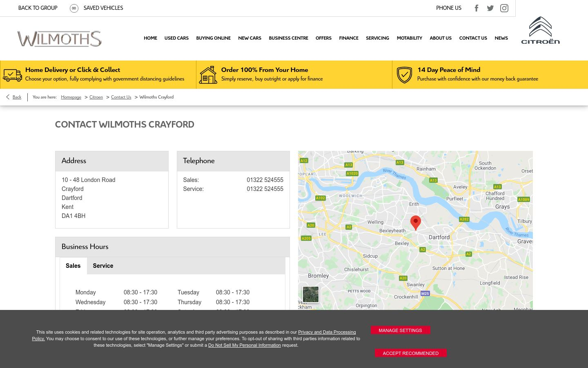Click postcode DA1 4BH text
The height and width of the screenshot is (368, 588).
pos(73,216)
